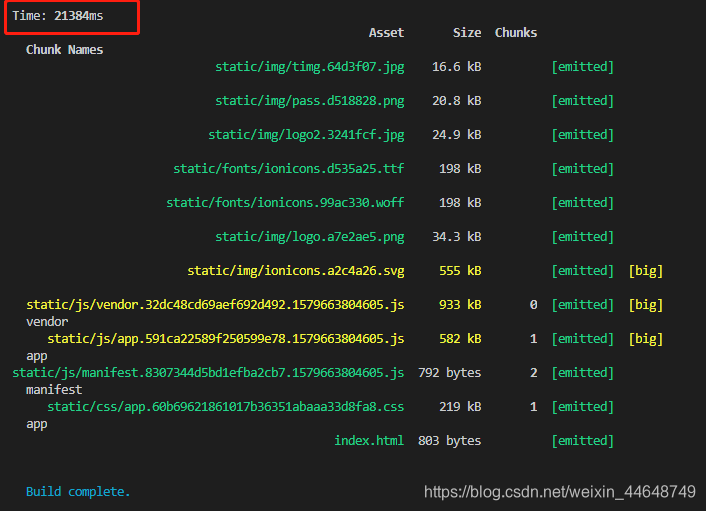Image resolution: width=706 pixels, height=511 pixels.
Task: Select the Size column header
Action: click(x=467, y=33)
